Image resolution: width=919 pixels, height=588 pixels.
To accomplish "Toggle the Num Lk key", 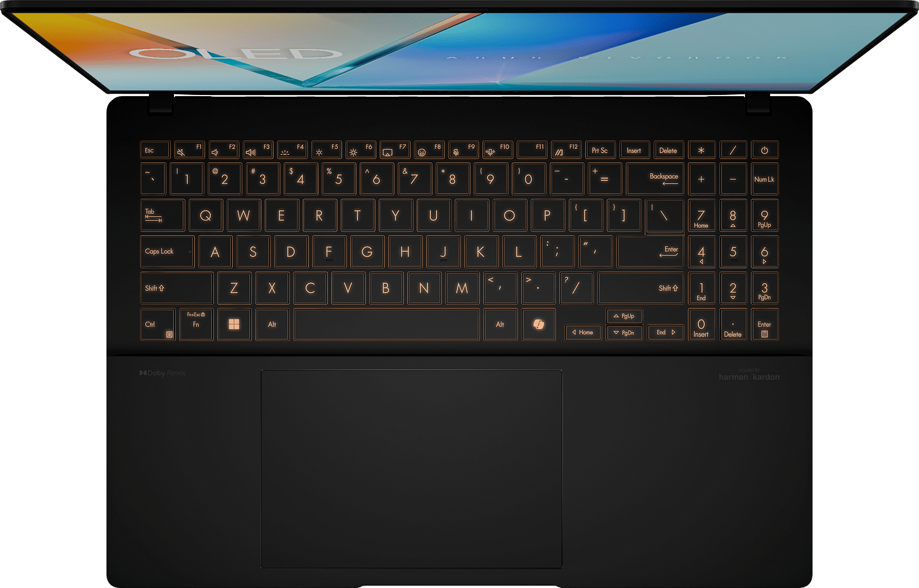I will (764, 179).
